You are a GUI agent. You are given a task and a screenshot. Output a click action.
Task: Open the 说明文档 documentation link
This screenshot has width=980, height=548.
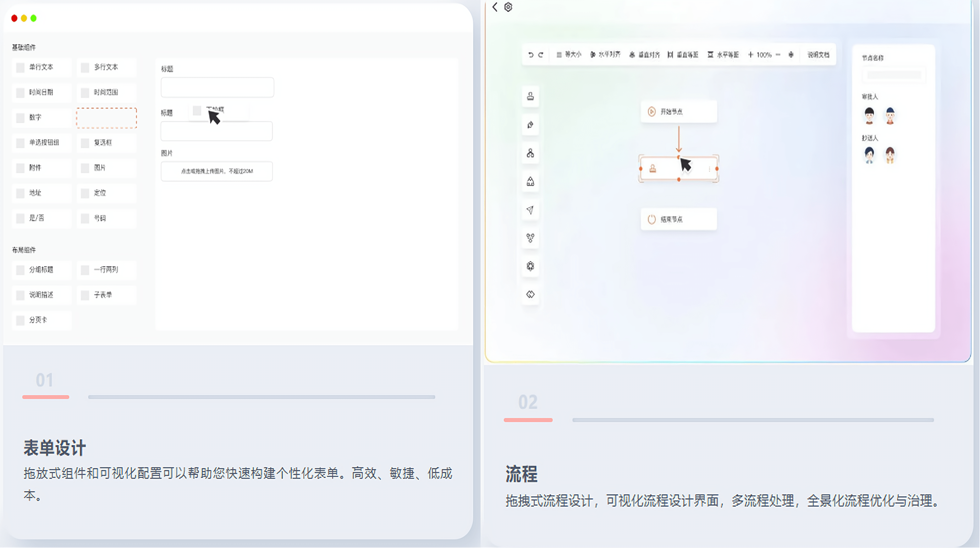tap(818, 54)
